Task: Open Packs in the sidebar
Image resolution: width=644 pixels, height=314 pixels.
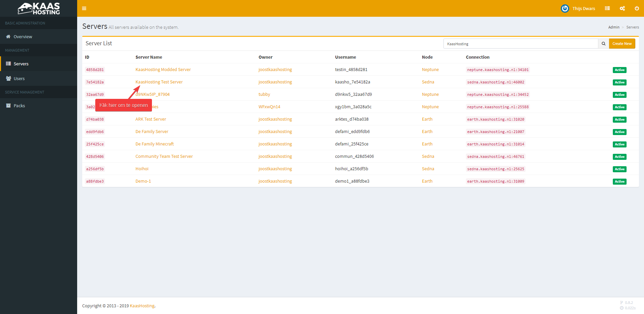Action: (x=19, y=106)
